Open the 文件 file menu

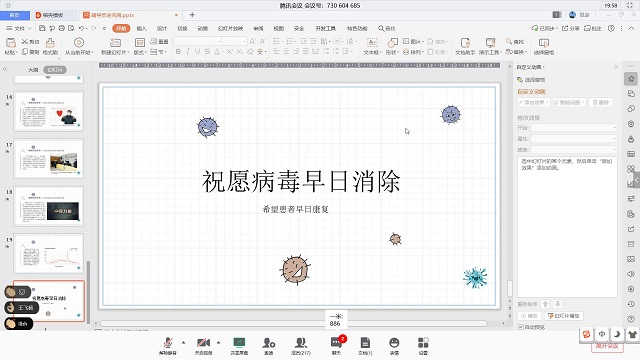(x=19, y=28)
